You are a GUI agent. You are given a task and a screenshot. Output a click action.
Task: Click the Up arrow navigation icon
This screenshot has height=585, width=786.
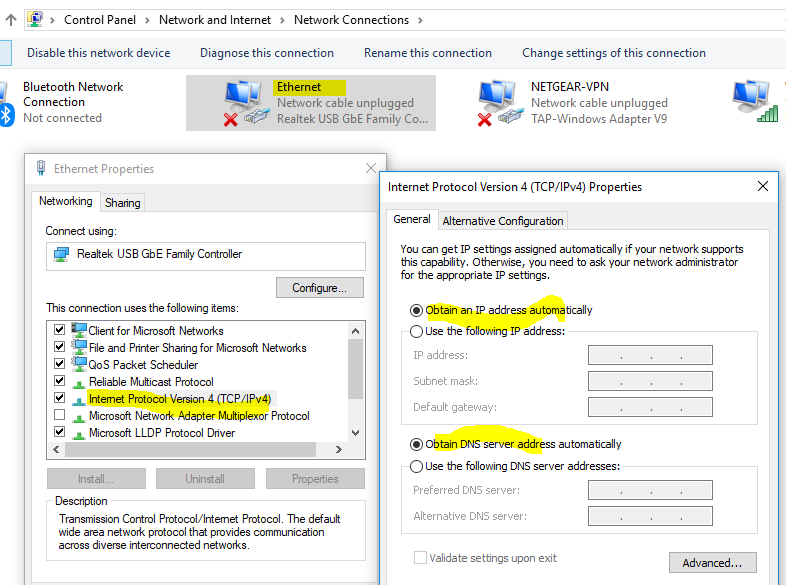click(11, 20)
